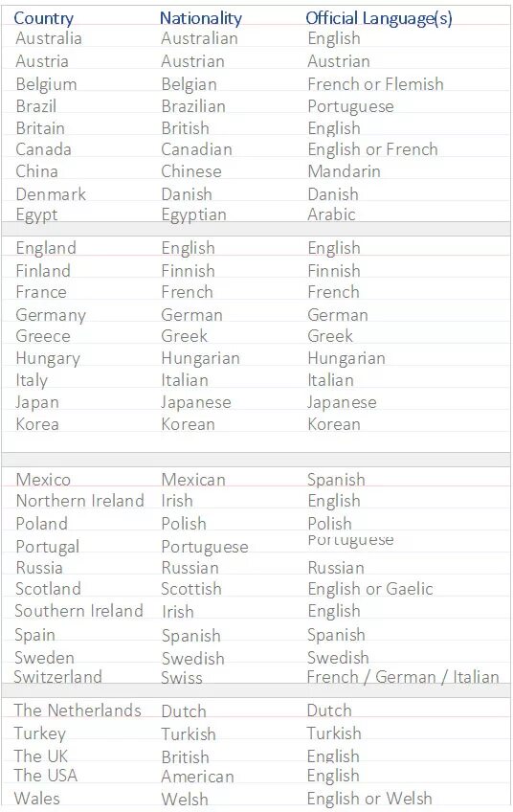Screen dimensions: 513x812
Task: Click the Egypt country cell
Action: point(36,214)
